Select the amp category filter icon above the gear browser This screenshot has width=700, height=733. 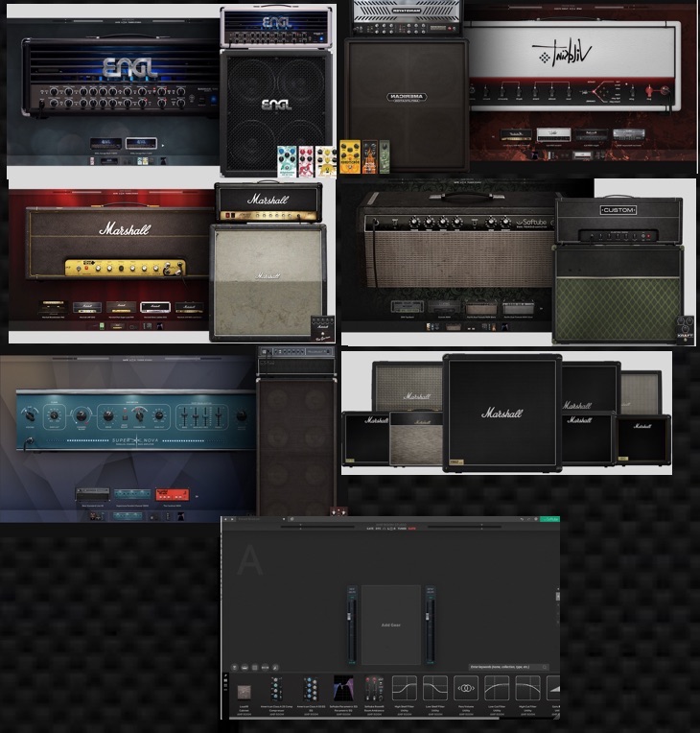245,668
